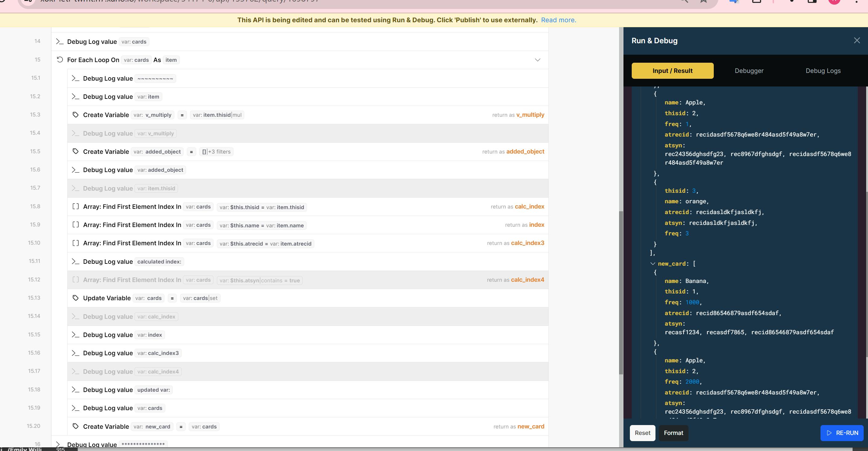The width and height of the screenshot is (868, 451).
Task: Click the Reset button
Action: (642, 433)
